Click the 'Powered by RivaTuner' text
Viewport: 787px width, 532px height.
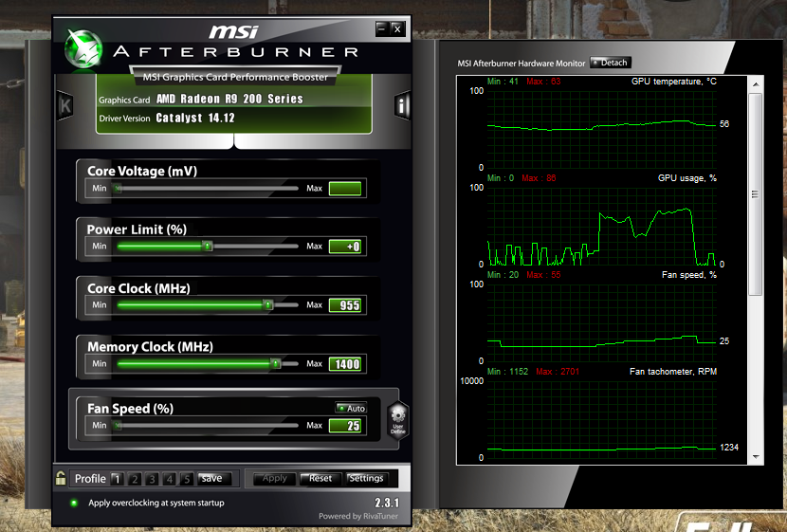(358, 516)
